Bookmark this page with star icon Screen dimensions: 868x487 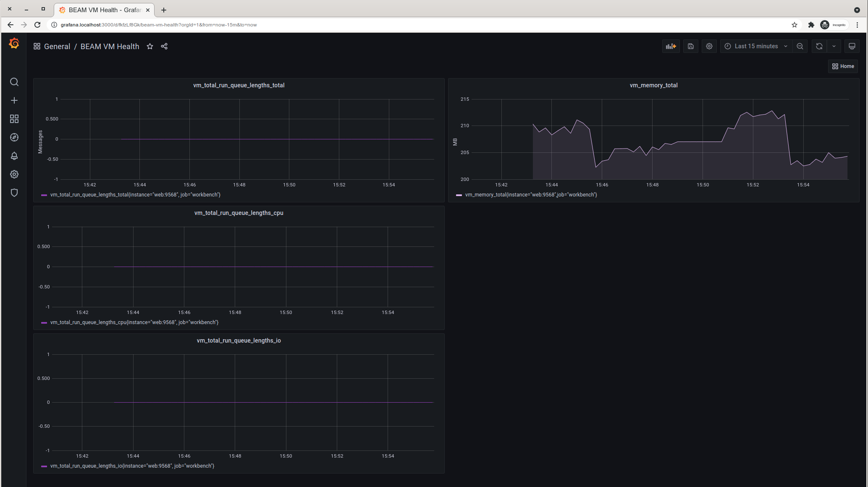point(795,25)
